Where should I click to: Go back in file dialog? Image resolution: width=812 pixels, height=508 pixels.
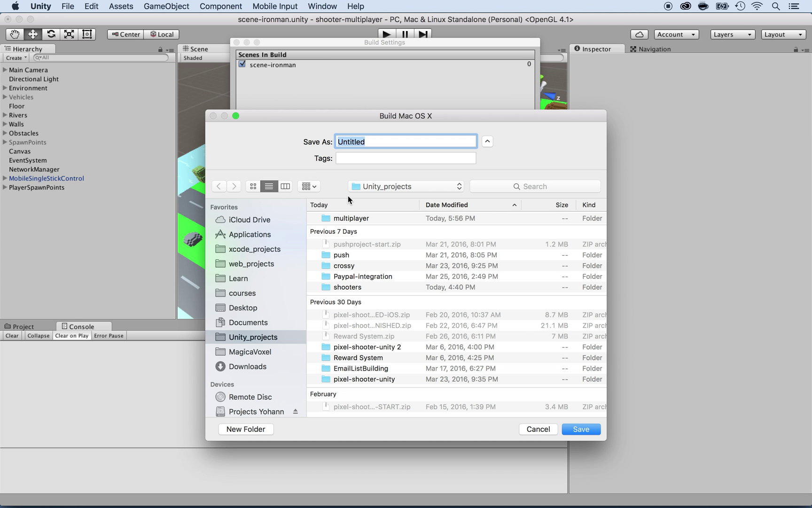(219, 186)
